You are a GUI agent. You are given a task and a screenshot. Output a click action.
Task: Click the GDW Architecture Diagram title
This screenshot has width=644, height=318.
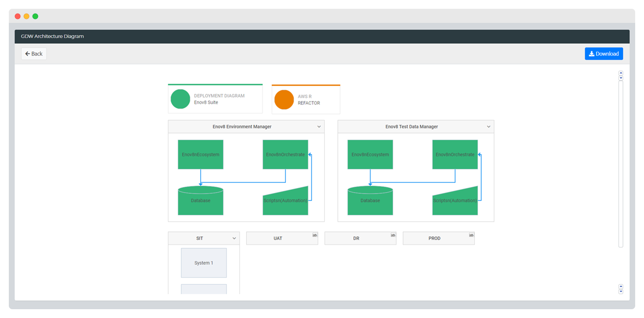52,37
